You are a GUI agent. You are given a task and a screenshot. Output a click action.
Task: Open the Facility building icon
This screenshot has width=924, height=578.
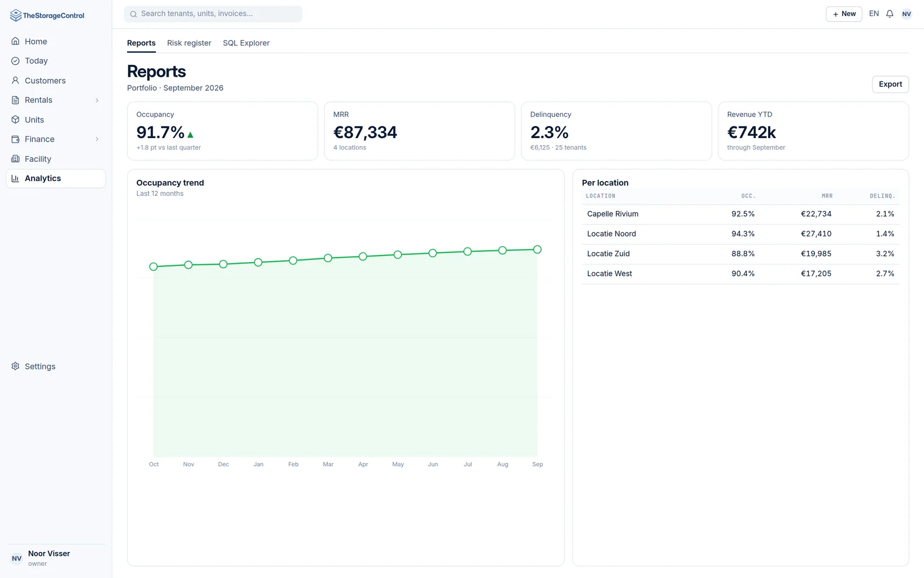pyautogui.click(x=16, y=159)
